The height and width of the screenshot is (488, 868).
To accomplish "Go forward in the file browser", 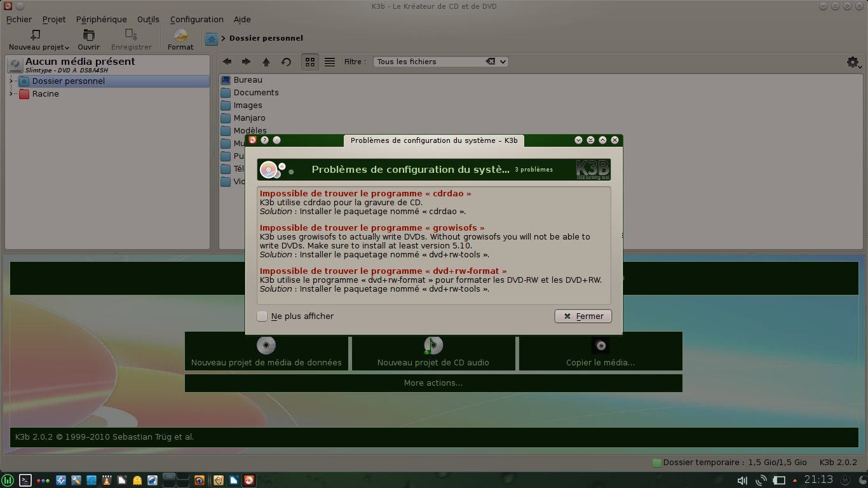I will coord(246,62).
